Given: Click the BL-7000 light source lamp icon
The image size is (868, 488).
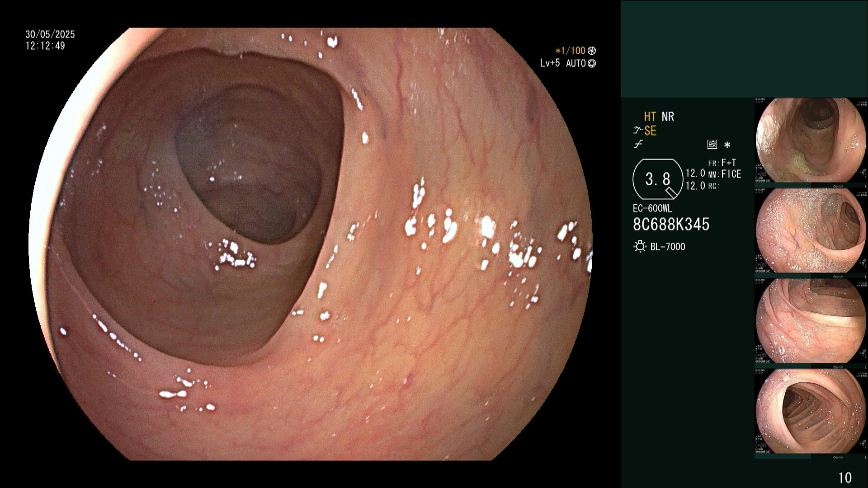Looking at the screenshot, I should 640,247.
